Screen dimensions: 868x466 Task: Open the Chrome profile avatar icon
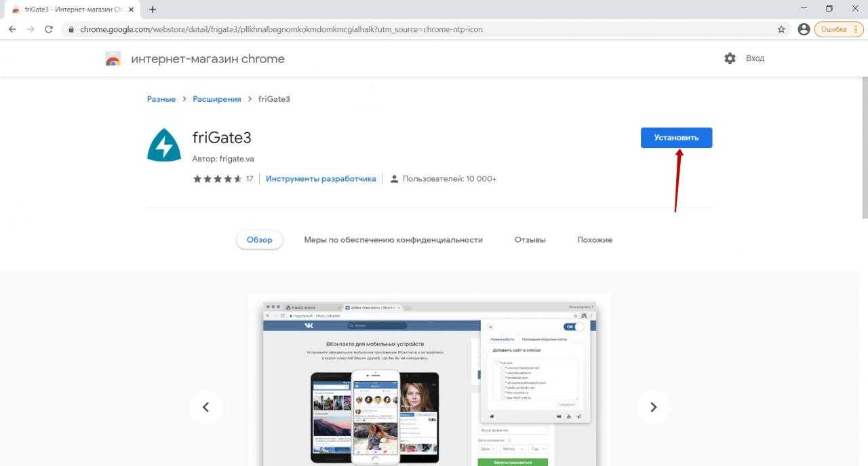pos(804,29)
